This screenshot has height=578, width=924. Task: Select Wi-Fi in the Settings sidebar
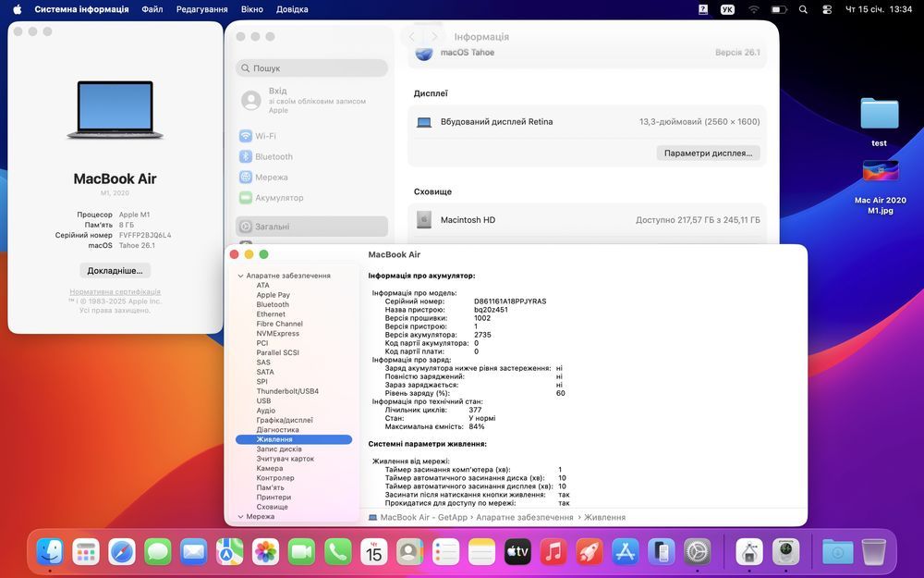click(x=311, y=136)
